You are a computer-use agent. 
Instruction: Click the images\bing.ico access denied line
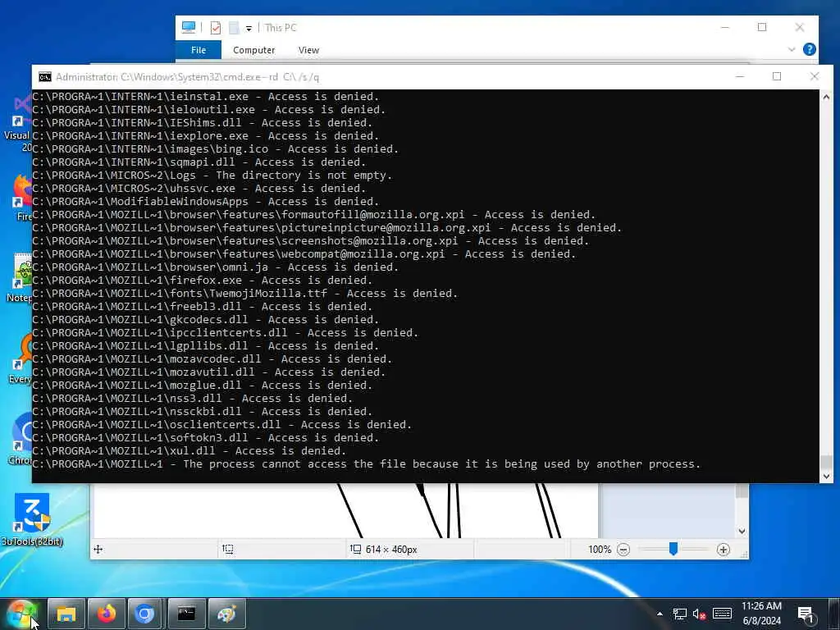[x=216, y=149]
